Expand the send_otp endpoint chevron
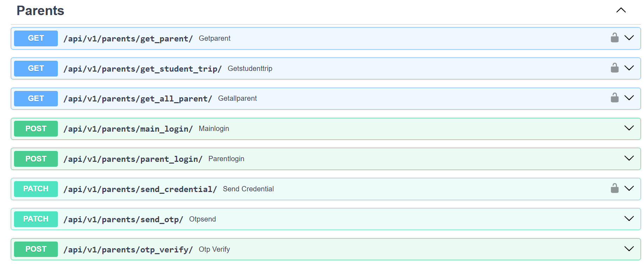This screenshot has width=644, height=264. click(x=629, y=219)
